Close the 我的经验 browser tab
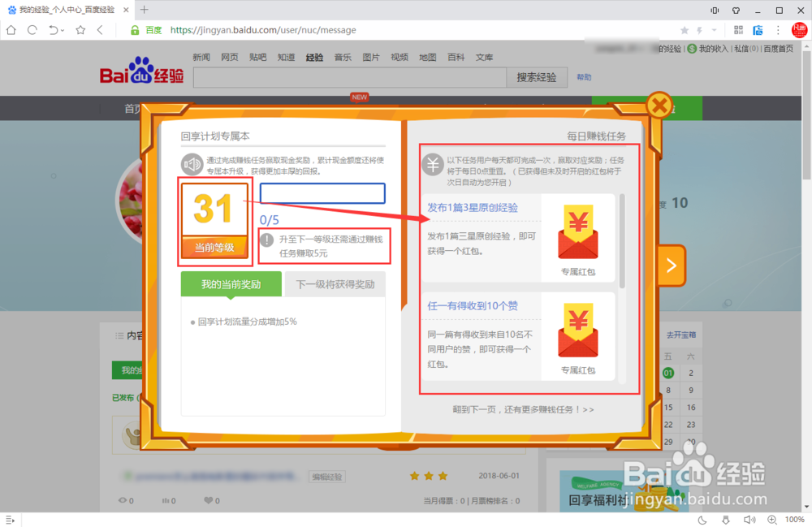The height and width of the screenshot is (527, 812). [x=126, y=10]
